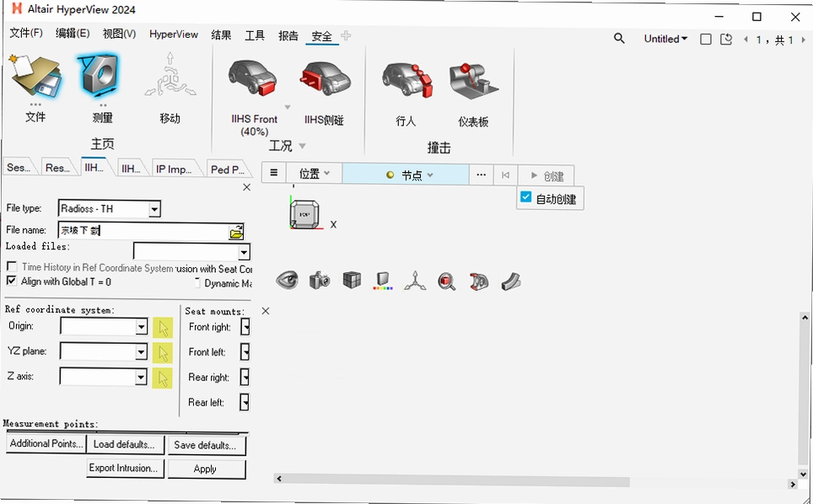Screen dimensions: 813x504
Task: Expand the Front right seat mount dropdown
Action: [245, 326]
